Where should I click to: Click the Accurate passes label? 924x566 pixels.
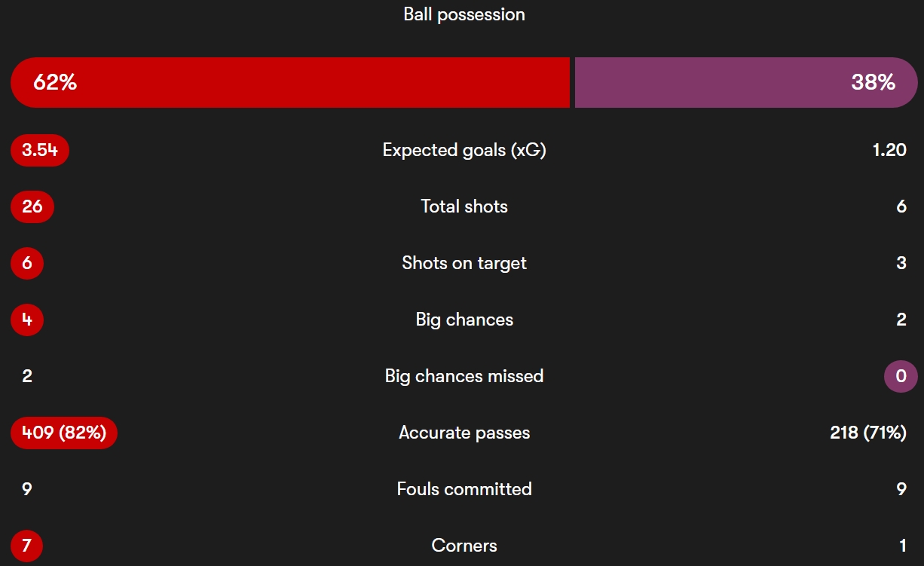pyautogui.click(x=464, y=433)
